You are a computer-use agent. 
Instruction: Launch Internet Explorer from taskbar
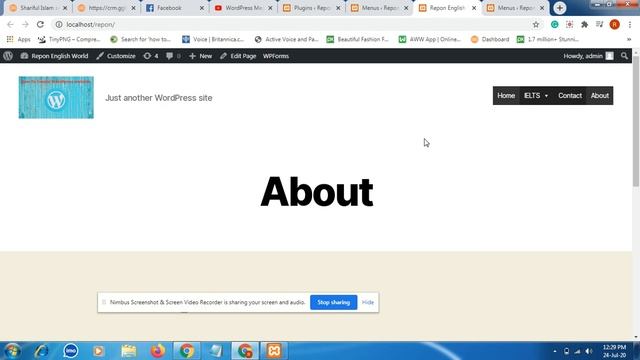[x=41, y=351]
